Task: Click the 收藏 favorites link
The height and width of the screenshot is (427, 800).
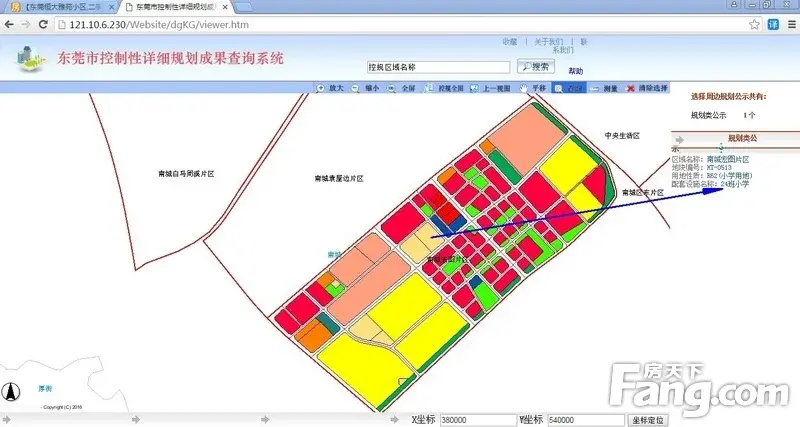Action: click(x=510, y=42)
